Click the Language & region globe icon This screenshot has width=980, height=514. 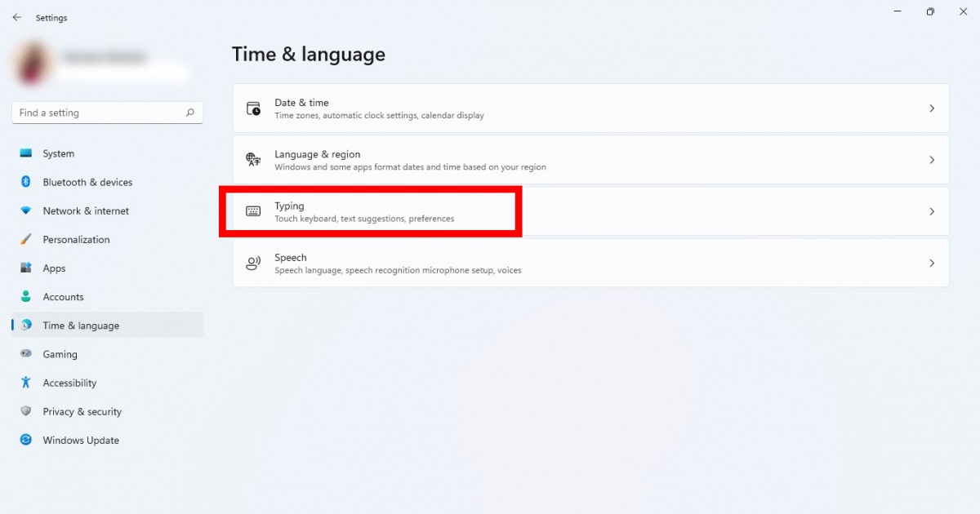253,160
